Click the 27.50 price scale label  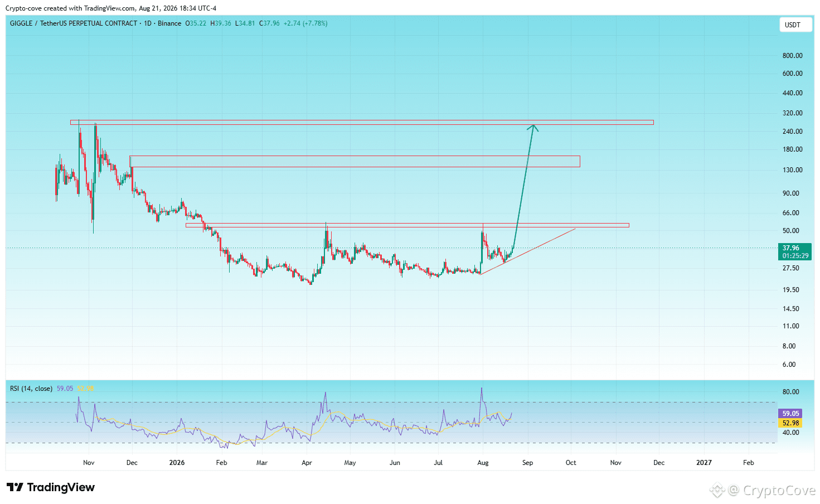[x=791, y=268]
